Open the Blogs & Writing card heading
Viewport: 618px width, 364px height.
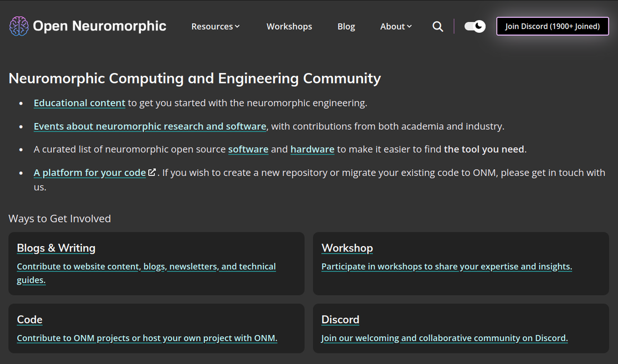click(x=56, y=248)
